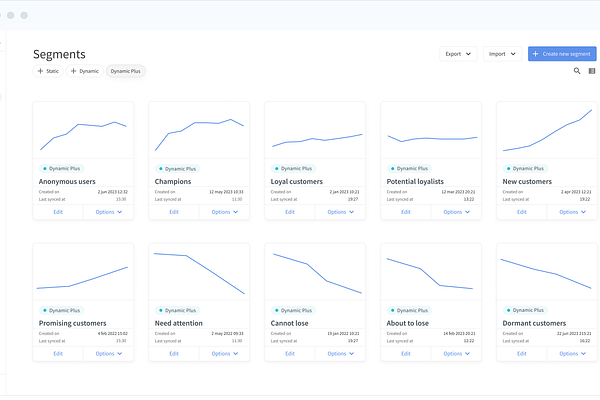Edit the Cannot lose segment
Screen dimensions: 600x400
[290, 354]
